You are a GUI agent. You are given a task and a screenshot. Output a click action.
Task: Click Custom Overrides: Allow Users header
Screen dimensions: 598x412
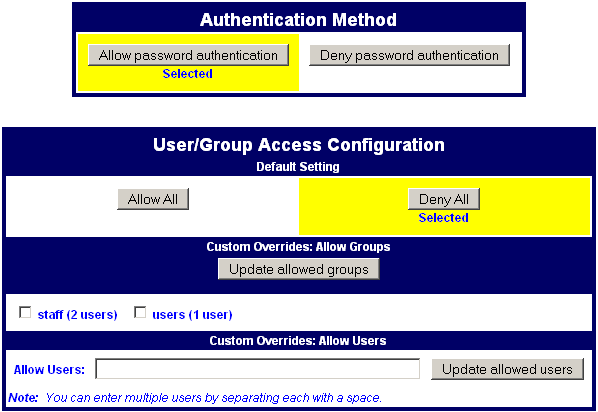point(298,341)
